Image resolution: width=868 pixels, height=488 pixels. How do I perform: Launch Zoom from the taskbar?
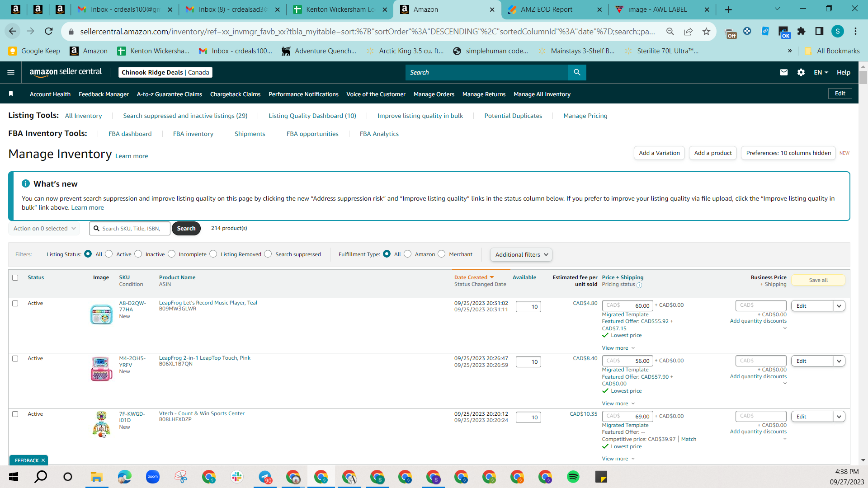click(x=153, y=477)
